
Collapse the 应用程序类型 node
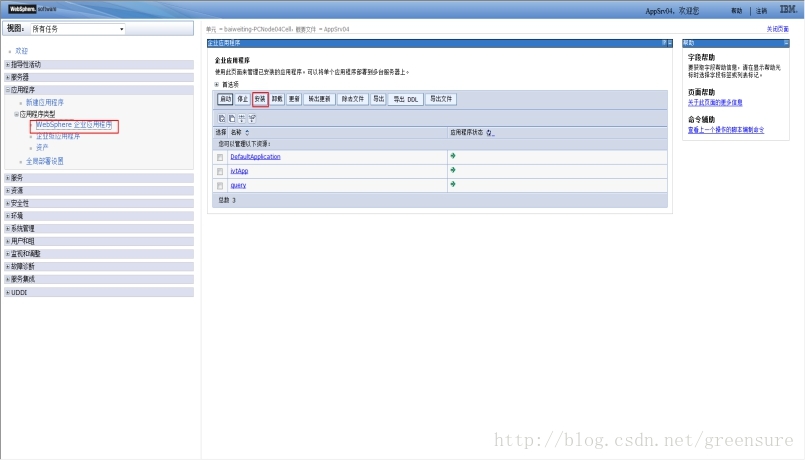point(16,114)
